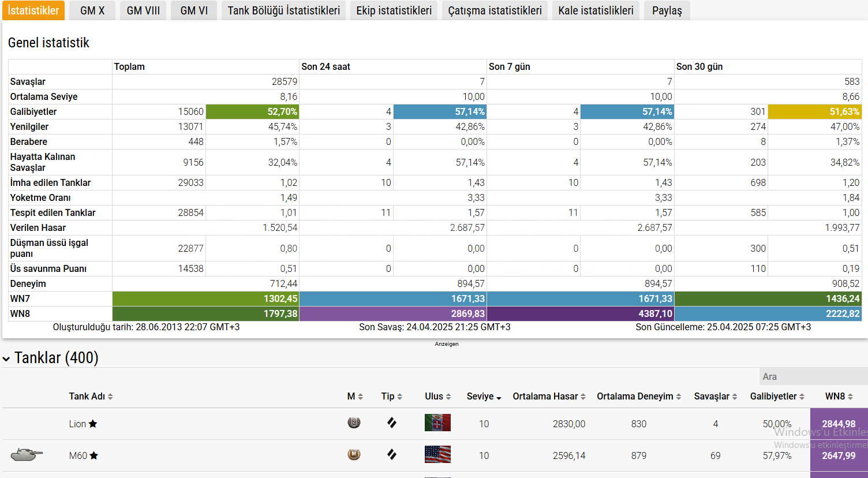Click the USA flag icon for M60
Image resolution: width=868 pixels, height=478 pixels.
437,455
